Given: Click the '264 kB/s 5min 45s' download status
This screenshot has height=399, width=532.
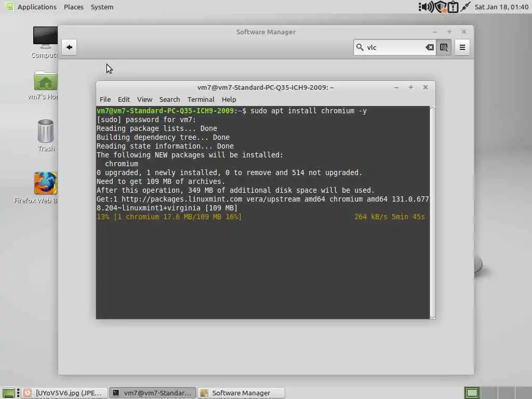Looking at the screenshot, I should click(x=390, y=217).
